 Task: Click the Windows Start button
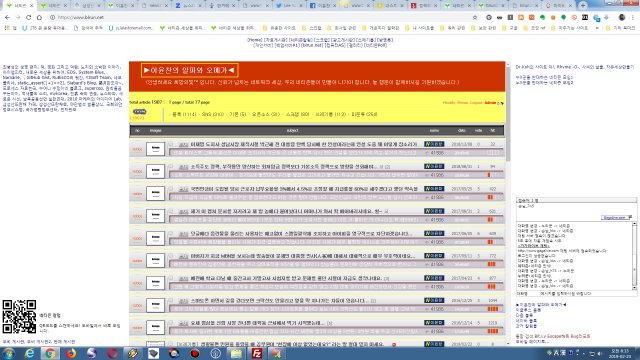[8, 353]
